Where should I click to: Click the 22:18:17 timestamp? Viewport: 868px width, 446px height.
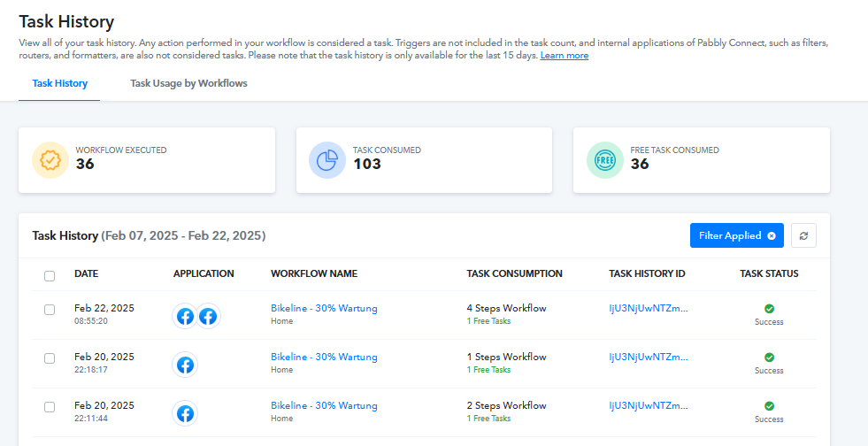point(91,370)
